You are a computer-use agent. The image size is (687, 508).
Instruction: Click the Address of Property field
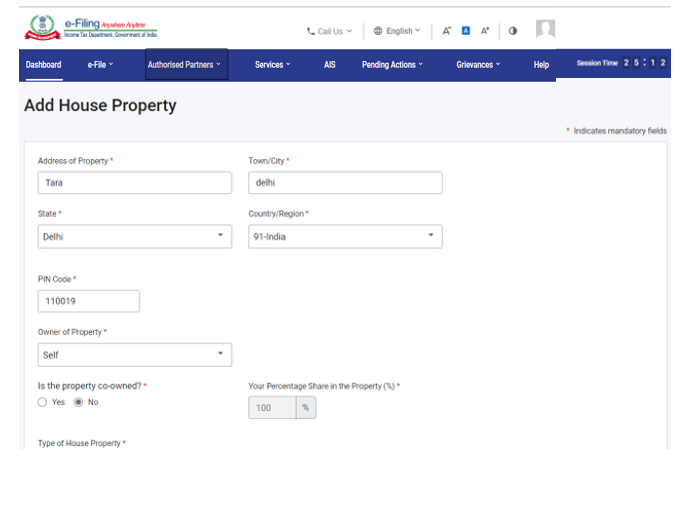click(x=134, y=183)
